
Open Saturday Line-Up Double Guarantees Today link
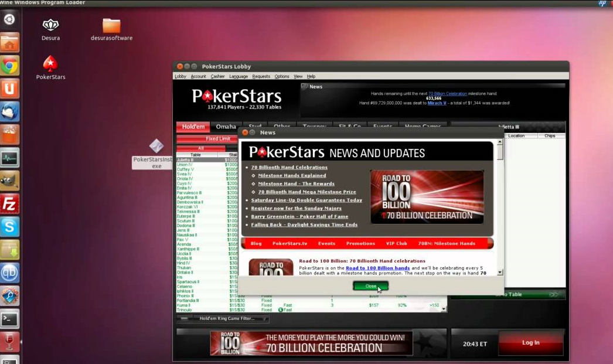click(306, 200)
